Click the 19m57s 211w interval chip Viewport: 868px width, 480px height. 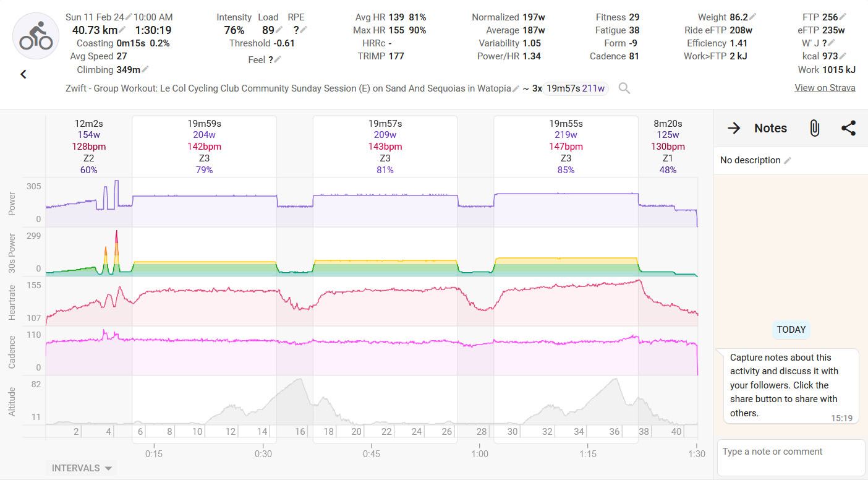[x=576, y=88]
